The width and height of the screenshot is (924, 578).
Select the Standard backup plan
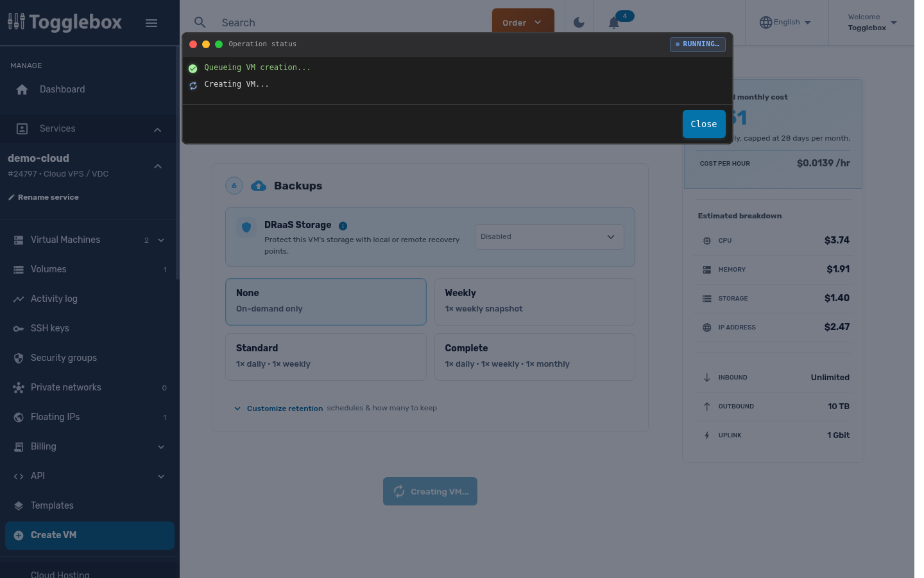(x=326, y=357)
